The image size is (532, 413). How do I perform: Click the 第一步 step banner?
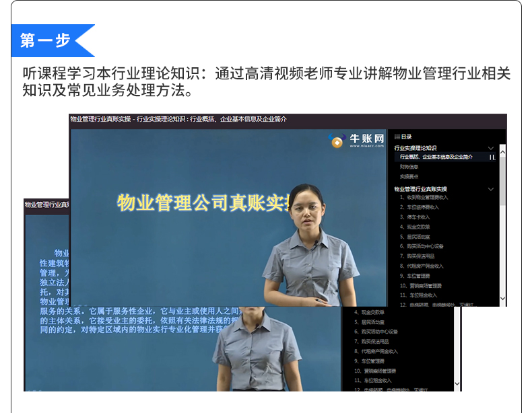[x=53, y=40]
